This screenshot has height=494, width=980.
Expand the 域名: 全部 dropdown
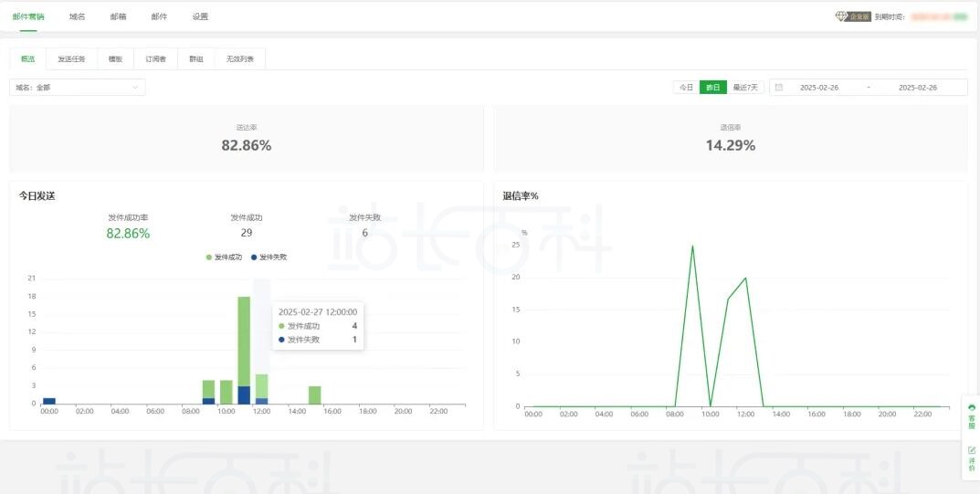[78, 88]
